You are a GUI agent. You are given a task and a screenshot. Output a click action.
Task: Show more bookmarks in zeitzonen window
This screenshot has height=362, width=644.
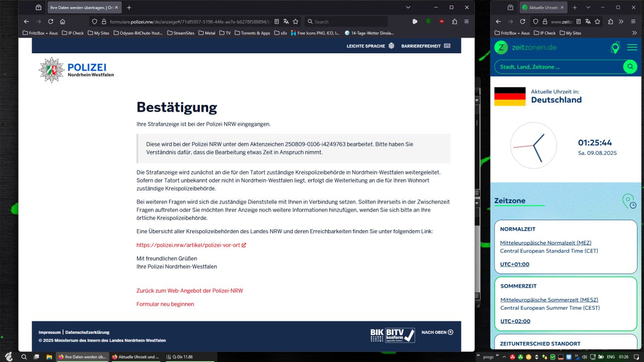(634, 33)
